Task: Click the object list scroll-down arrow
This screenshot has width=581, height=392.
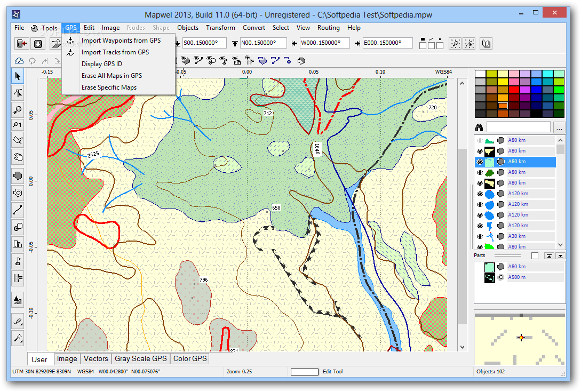Action: point(560,245)
